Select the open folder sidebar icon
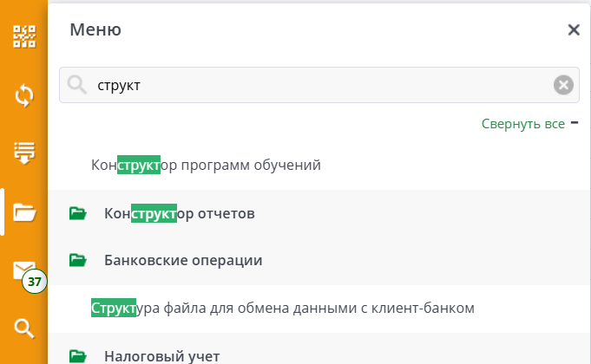The height and width of the screenshot is (364, 591). pos(24,212)
